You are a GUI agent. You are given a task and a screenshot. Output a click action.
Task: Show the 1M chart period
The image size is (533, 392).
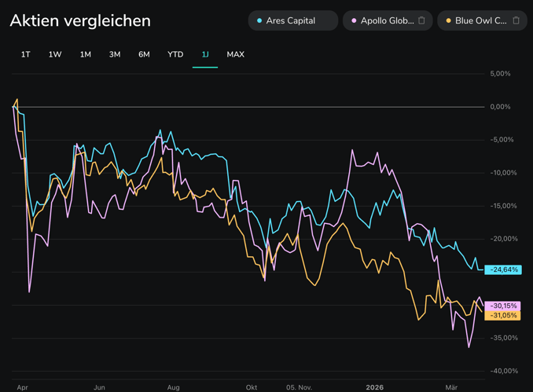85,54
